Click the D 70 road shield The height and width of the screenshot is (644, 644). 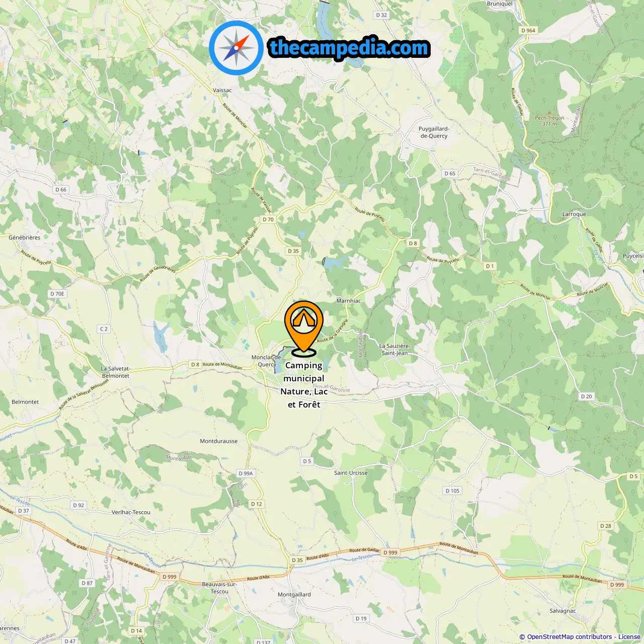(x=268, y=219)
